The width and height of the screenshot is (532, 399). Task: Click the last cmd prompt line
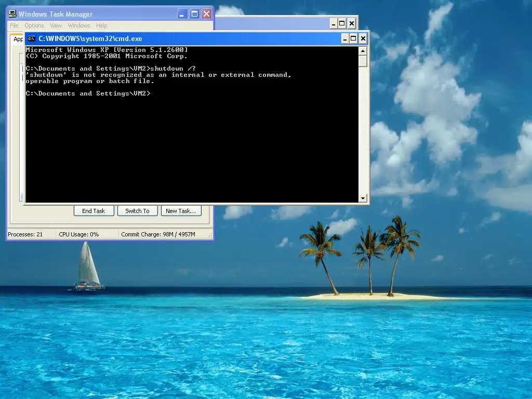(88, 94)
